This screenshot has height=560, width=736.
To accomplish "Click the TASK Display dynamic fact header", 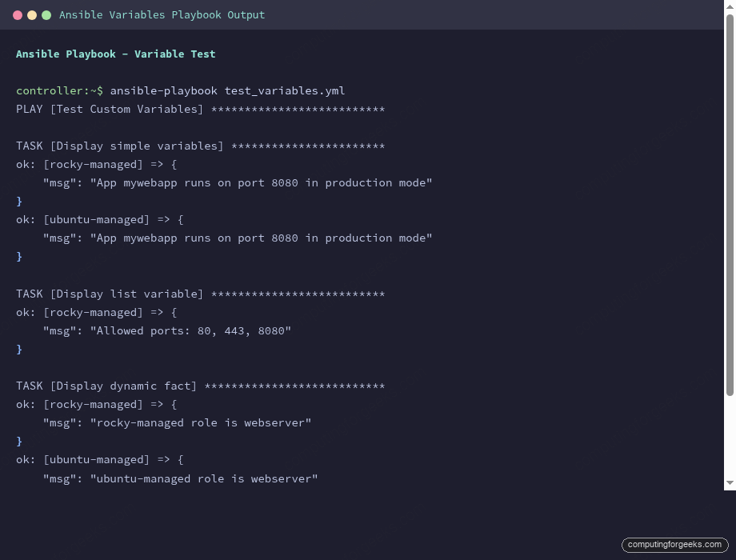I will point(200,386).
